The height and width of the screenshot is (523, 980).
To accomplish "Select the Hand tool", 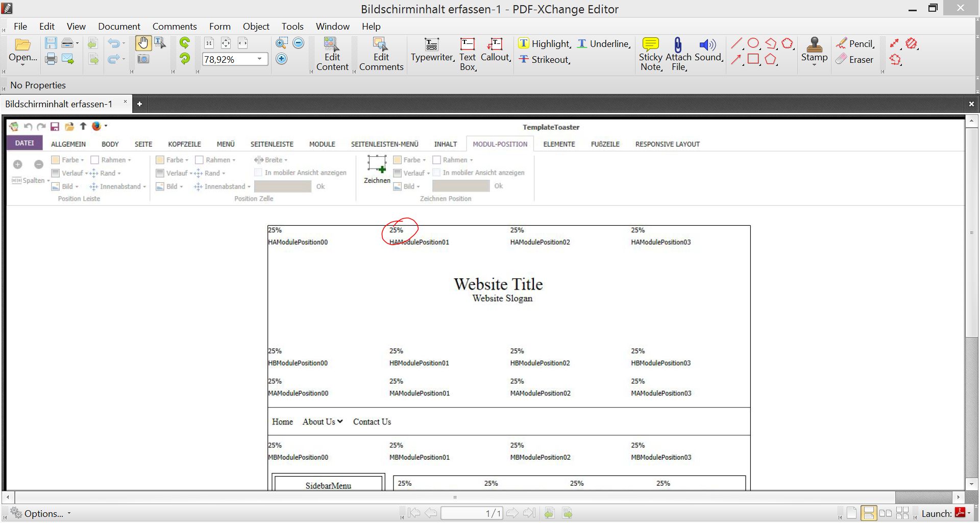I will (x=143, y=43).
